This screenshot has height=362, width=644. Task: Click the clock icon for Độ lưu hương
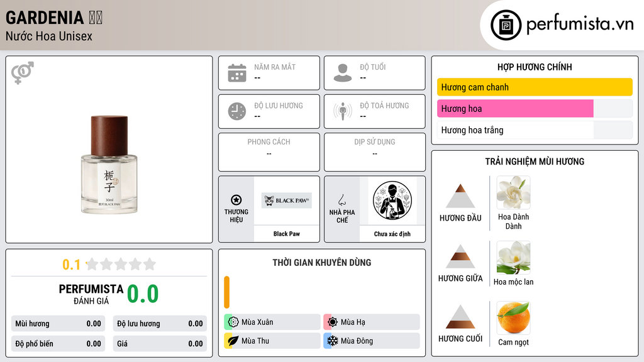[237, 111]
